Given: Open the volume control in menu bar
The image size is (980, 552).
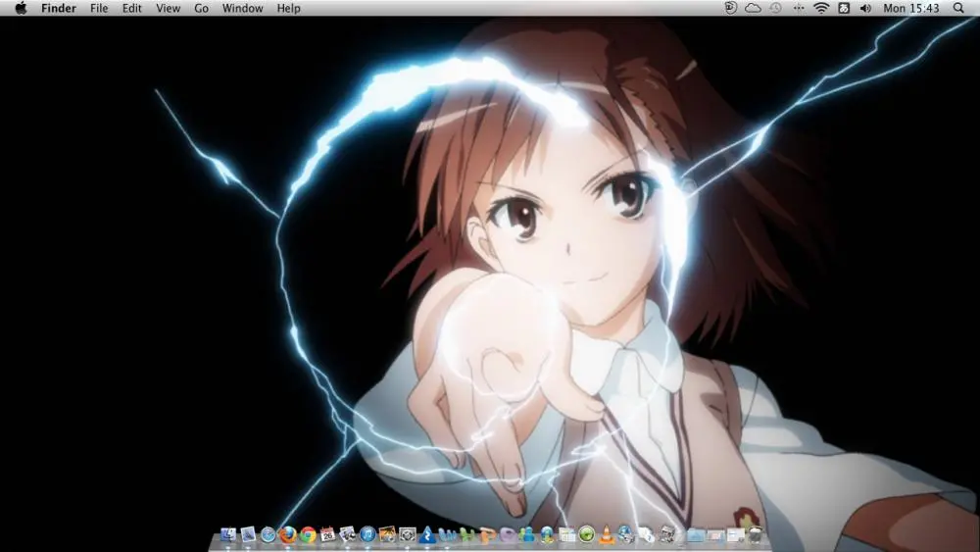Looking at the screenshot, I should click(865, 8).
